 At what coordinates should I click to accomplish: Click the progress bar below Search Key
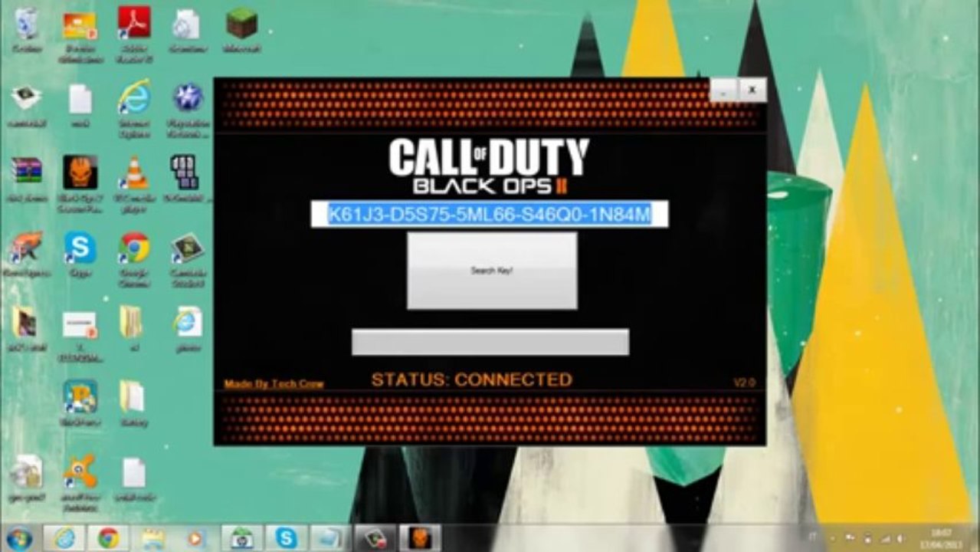490,342
